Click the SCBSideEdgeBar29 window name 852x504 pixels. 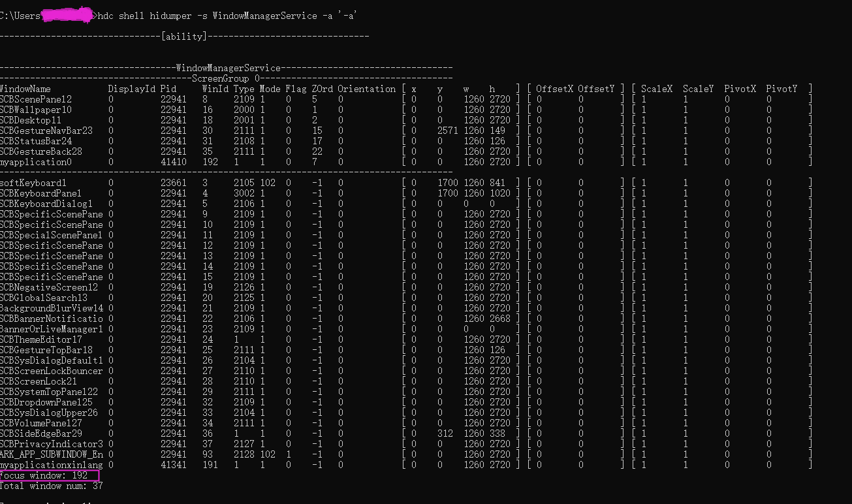click(x=41, y=433)
